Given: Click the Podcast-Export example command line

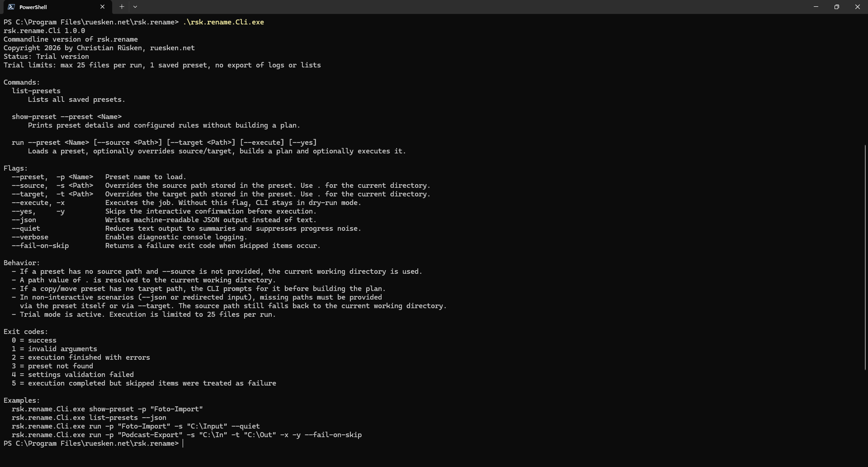Looking at the screenshot, I should 186,435.
